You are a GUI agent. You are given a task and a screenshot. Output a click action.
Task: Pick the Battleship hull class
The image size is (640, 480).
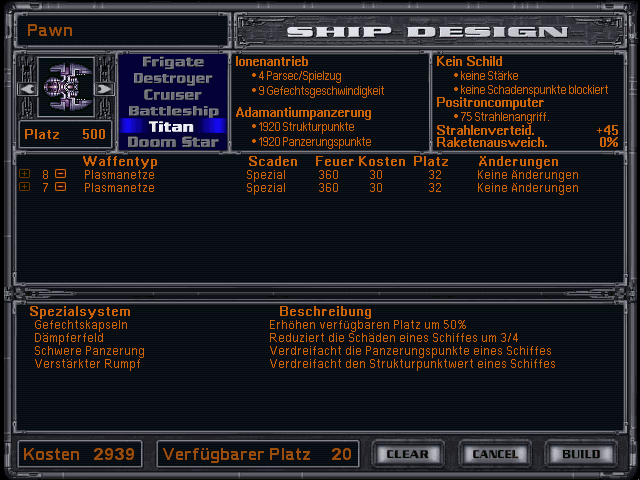(172, 110)
